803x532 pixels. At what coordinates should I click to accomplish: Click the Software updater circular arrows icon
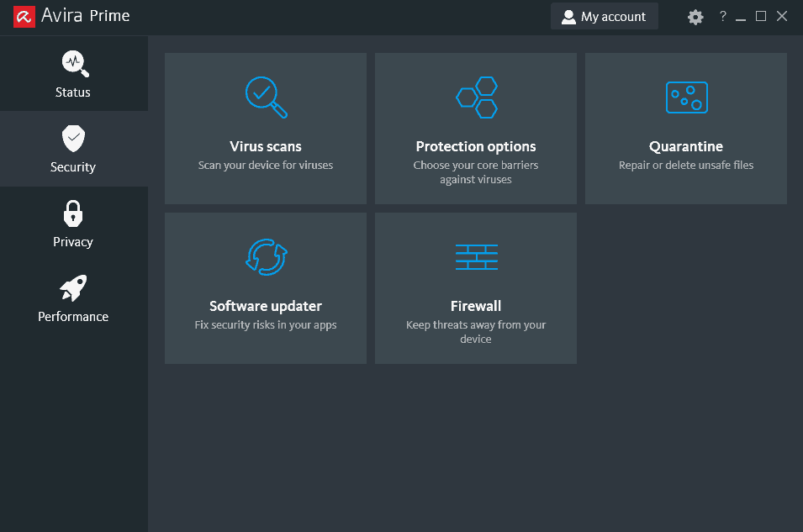(267, 257)
